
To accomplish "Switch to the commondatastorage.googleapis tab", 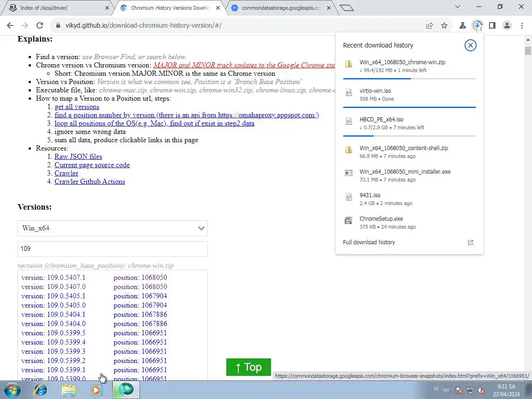I will [281, 8].
